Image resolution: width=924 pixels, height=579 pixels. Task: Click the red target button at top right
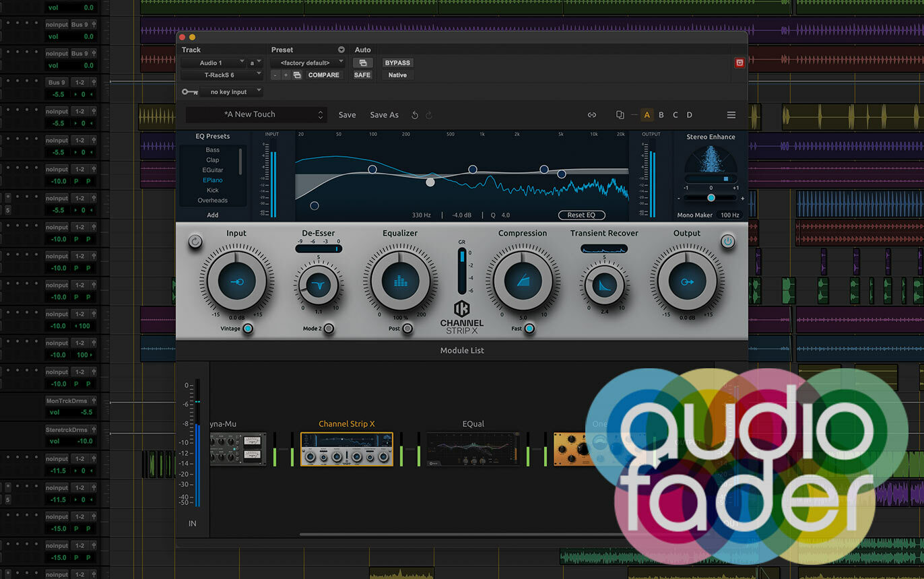click(739, 63)
